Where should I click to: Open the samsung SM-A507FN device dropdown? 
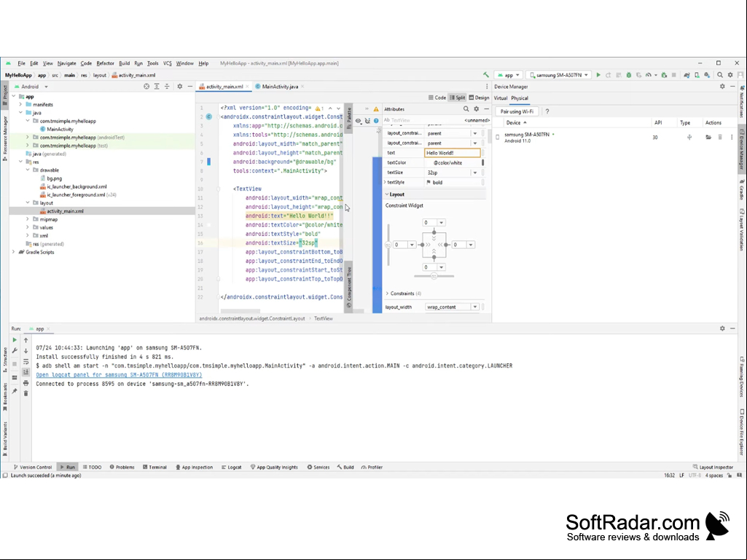point(559,75)
